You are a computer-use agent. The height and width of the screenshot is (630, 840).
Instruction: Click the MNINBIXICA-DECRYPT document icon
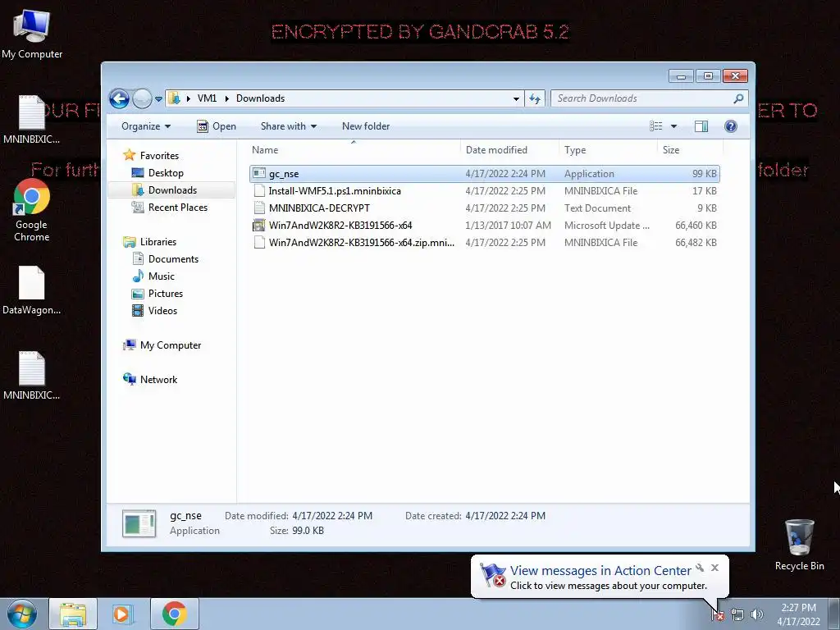pyautogui.click(x=259, y=208)
